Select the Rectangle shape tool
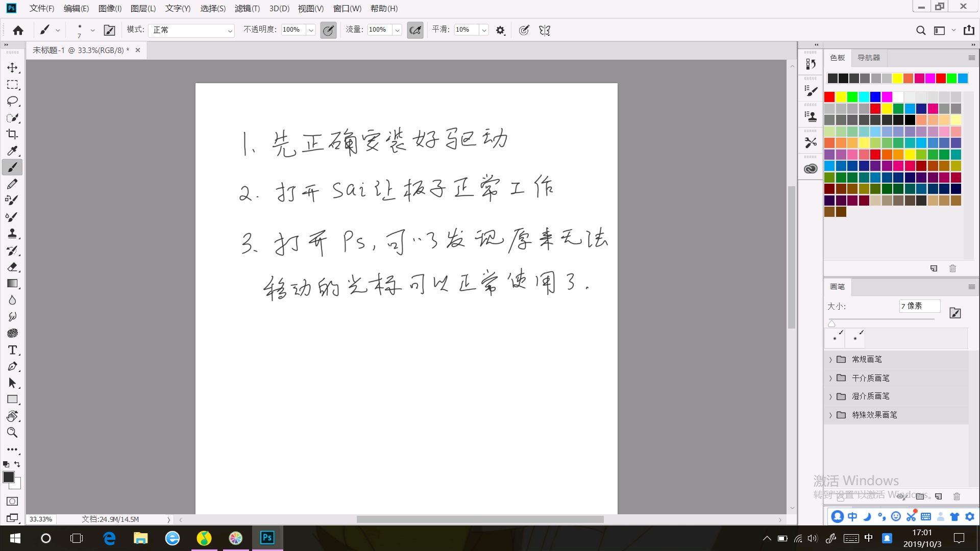Viewport: 980px width, 551px height. (12, 399)
